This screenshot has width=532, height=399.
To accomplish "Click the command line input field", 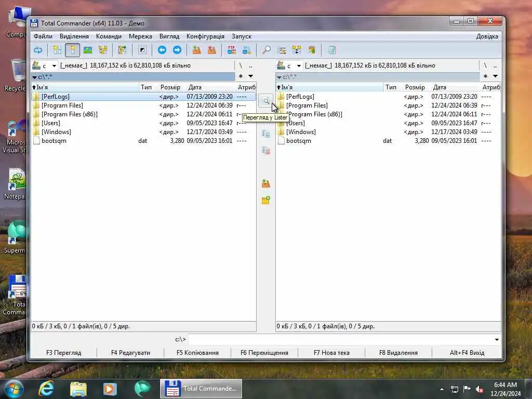I will coord(340,340).
